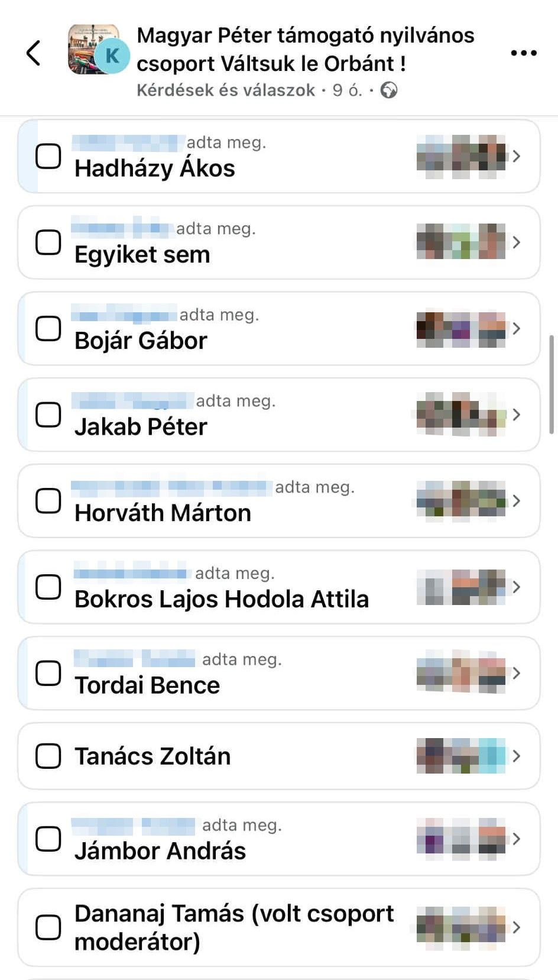Show voter avatars for Dananaj Tamás
558x980 pixels.
(x=461, y=927)
